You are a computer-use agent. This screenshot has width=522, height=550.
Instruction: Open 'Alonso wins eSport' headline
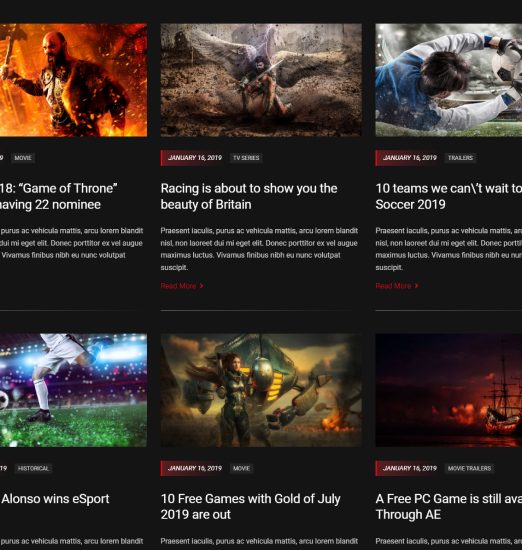click(x=55, y=499)
